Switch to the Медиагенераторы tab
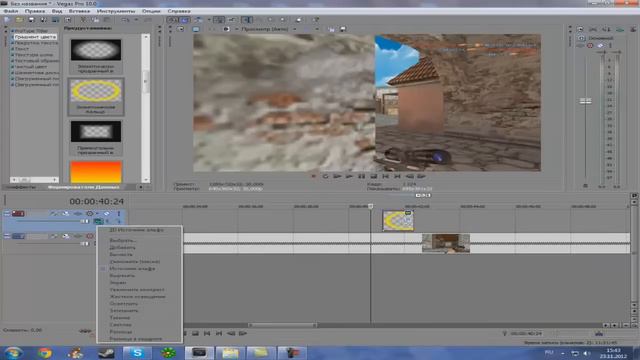This screenshot has width=640, height=360. click(83, 187)
